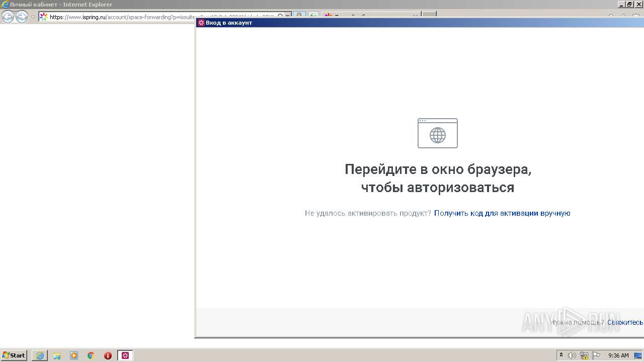Launch the media player taskbar icon
644x362 pixels.
pyautogui.click(x=74, y=355)
